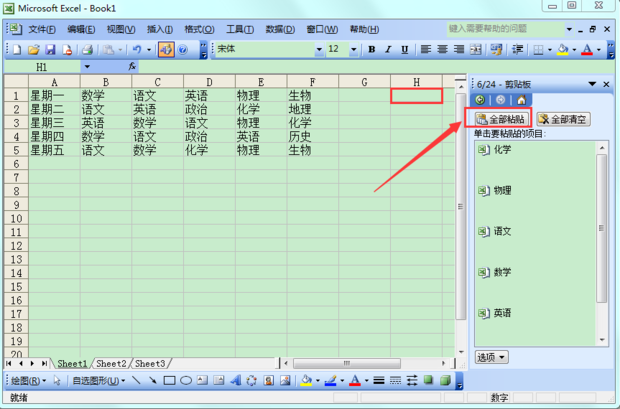Pick the red font color in formatting toolbar

point(587,50)
